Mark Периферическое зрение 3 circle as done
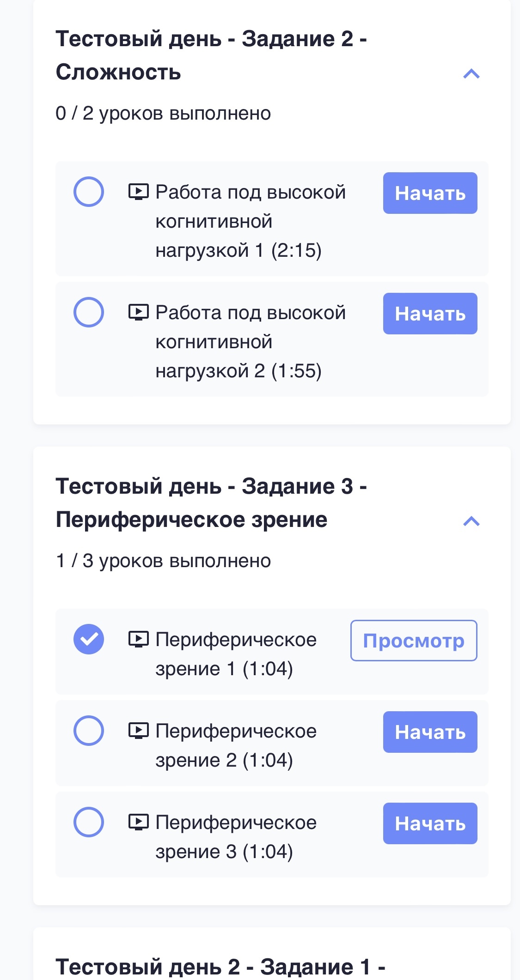This screenshot has width=520, height=980. (x=89, y=822)
